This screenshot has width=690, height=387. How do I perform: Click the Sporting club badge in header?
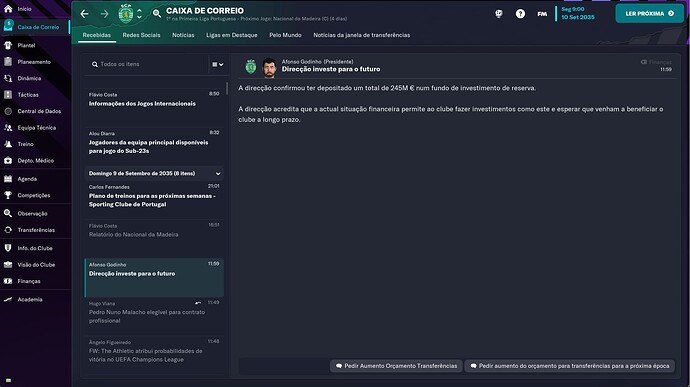click(x=126, y=14)
